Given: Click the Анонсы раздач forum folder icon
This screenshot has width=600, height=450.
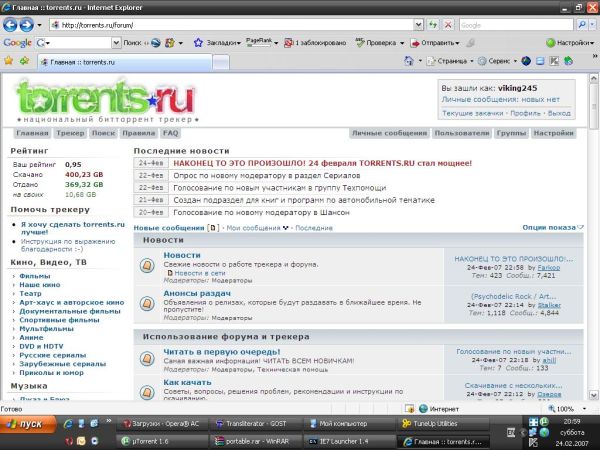Looking at the screenshot, I should (147, 302).
